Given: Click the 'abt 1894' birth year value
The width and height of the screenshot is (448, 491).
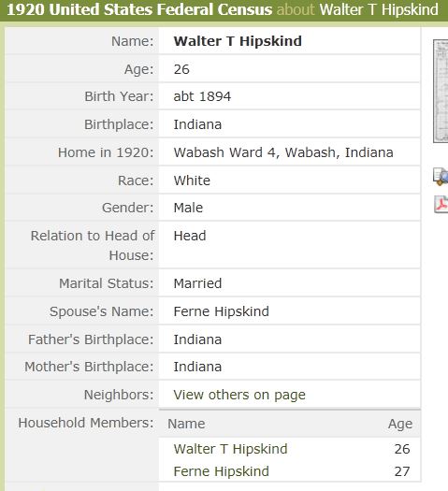Looking at the screenshot, I should pyautogui.click(x=202, y=96).
